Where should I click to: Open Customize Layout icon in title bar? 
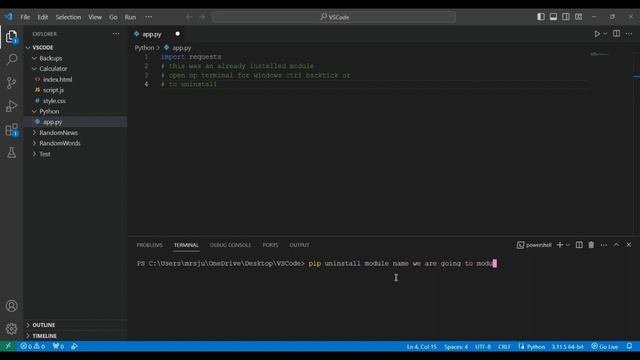578,17
